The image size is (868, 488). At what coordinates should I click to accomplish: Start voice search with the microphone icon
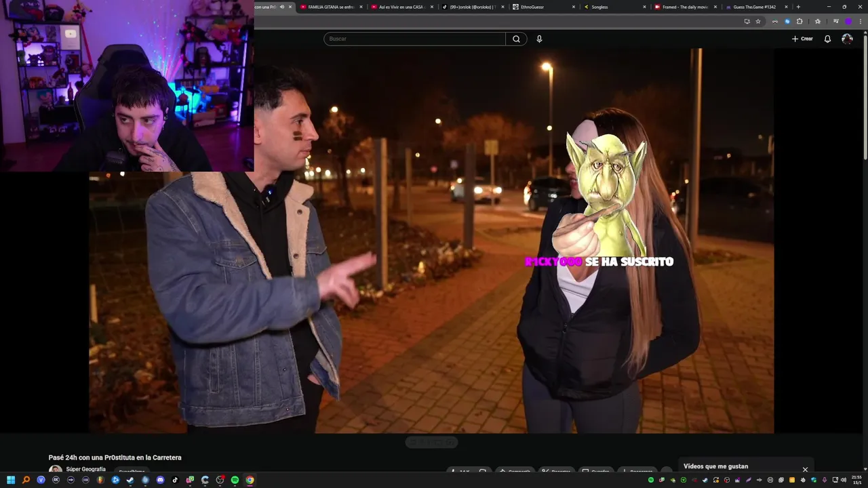pyautogui.click(x=539, y=39)
